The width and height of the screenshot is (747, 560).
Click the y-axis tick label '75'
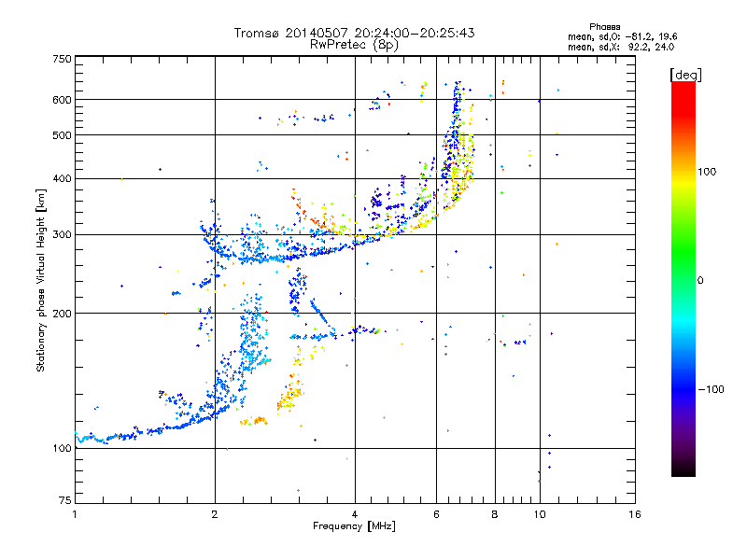(x=65, y=500)
